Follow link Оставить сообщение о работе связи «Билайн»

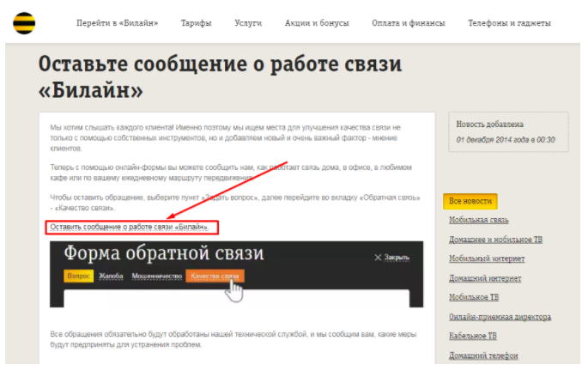pos(130,227)
